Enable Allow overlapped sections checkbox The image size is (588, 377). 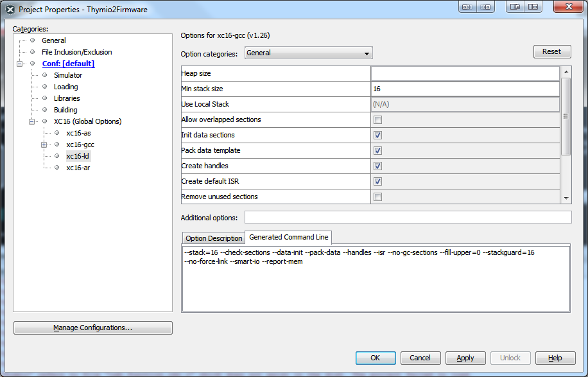click(x=377, y=119)
